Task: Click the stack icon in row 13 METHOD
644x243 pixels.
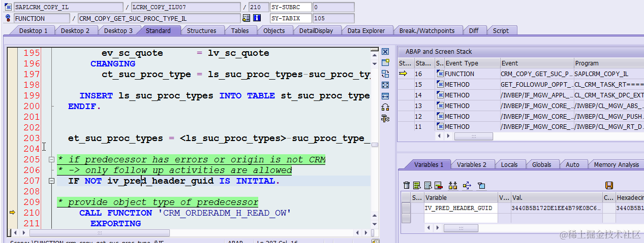Action: (x=440, y=106)
